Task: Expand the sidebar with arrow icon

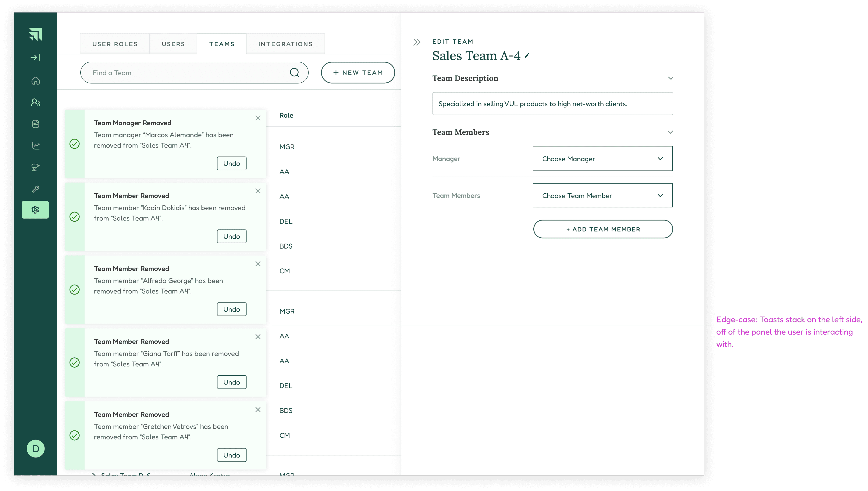Action: (35, 57)
